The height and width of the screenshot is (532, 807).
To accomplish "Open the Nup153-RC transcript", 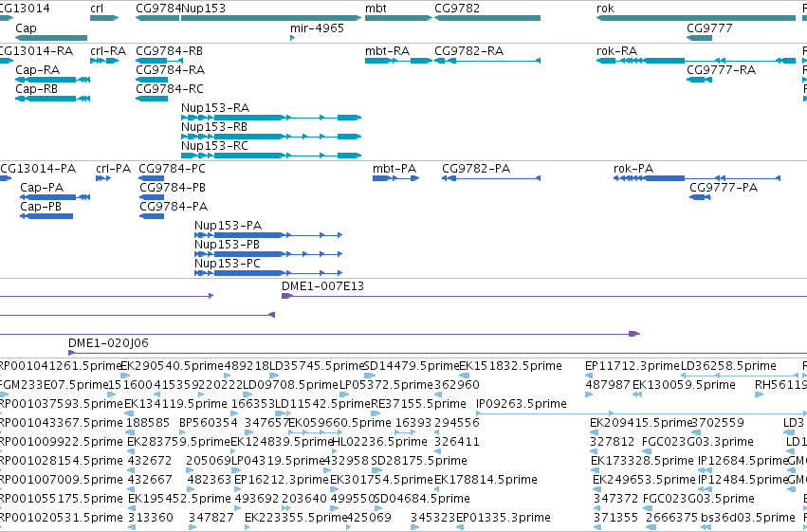I will pos(271,156).
